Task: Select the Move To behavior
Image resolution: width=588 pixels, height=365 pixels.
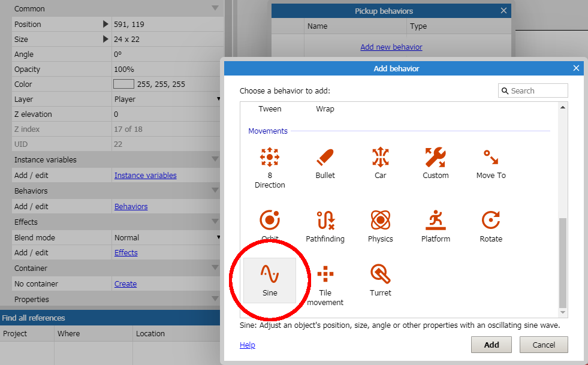Action: (x=491, y=157)
